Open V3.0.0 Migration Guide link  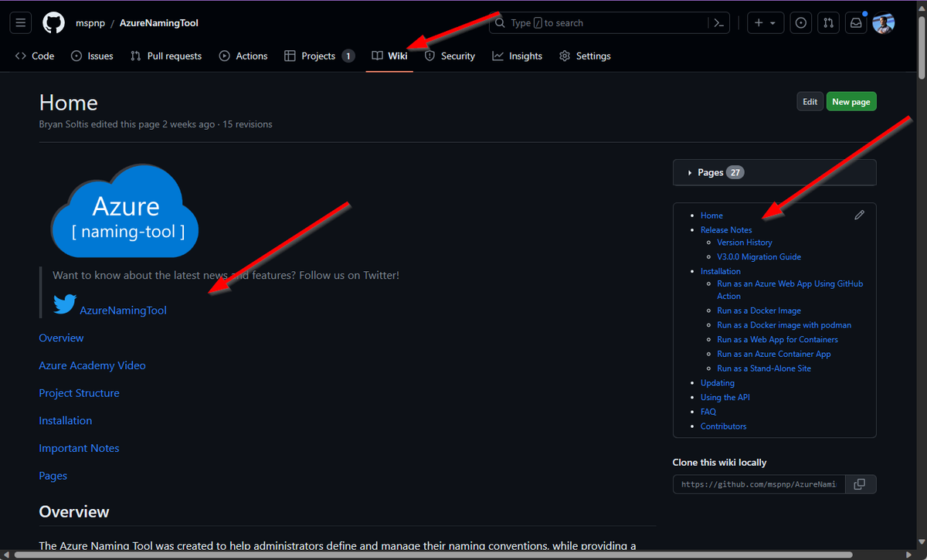[x=759, y=257]
